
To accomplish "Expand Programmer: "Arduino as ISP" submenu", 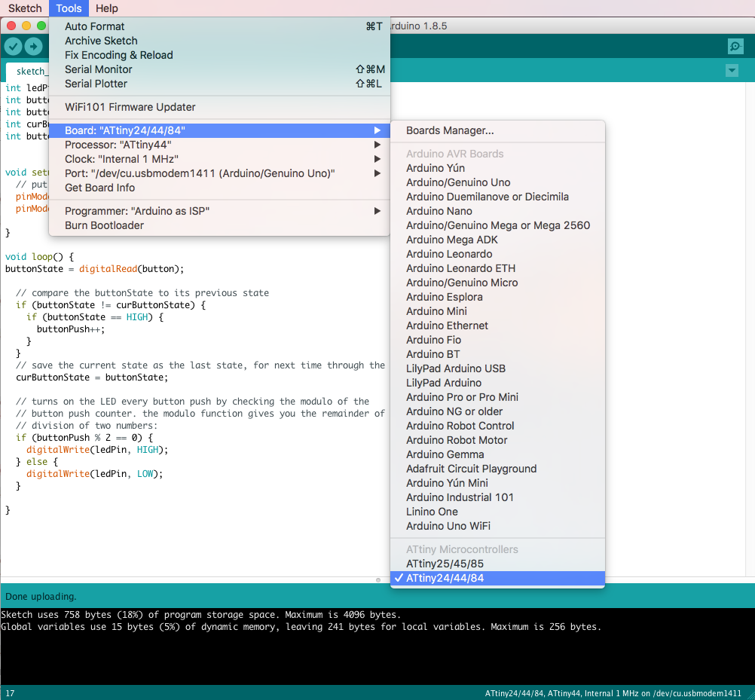I will pyautogui.click(x=219, y=211).
